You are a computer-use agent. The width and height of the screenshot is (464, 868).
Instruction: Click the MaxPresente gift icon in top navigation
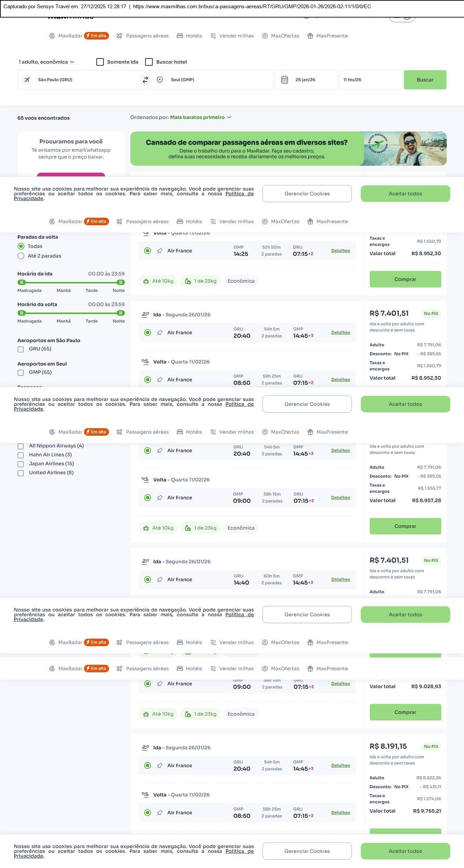[x=310, y=36]
